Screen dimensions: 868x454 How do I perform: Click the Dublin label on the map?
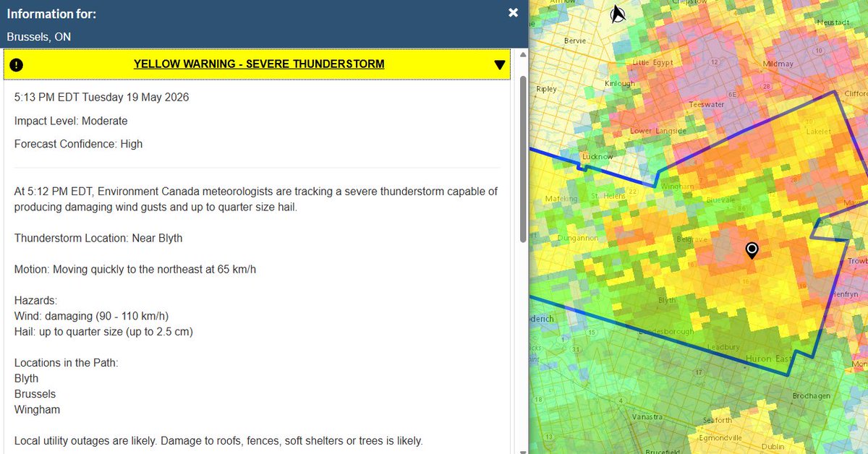773,447
